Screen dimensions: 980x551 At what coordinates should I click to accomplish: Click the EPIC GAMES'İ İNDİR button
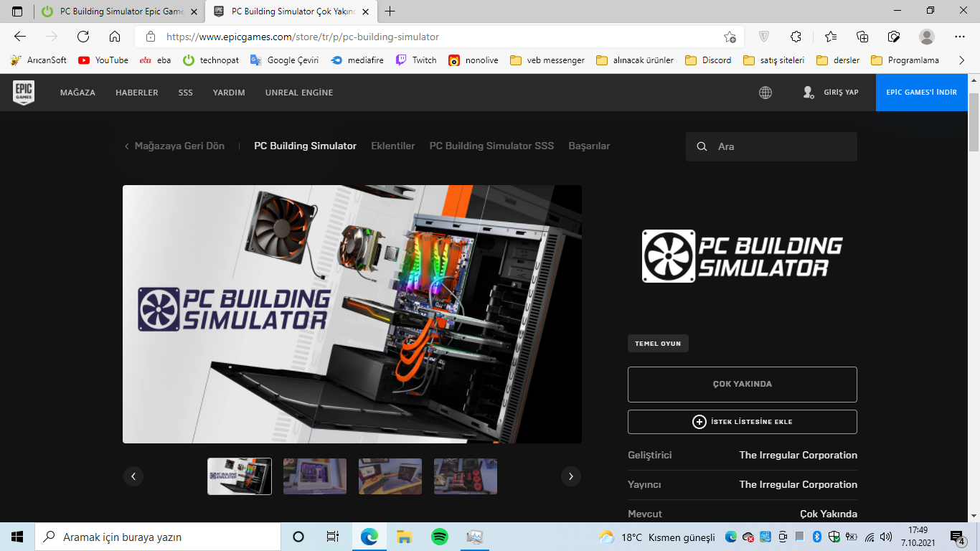[x=922, y=93]
